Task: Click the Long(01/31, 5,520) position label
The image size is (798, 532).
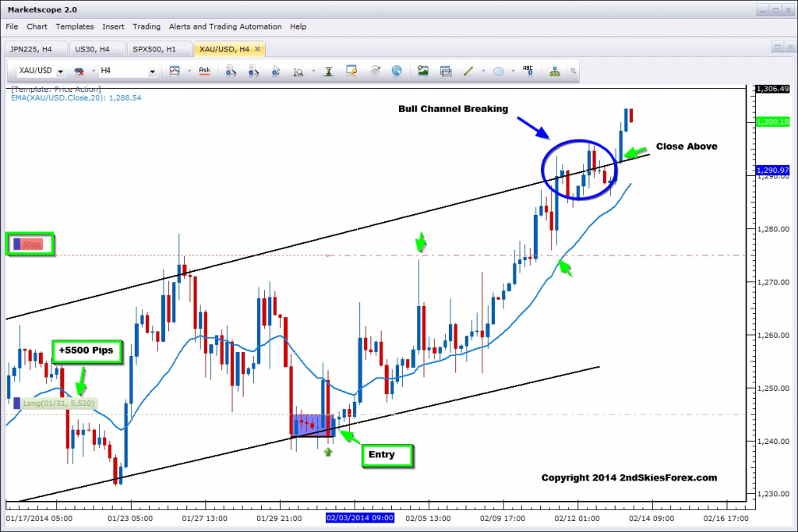Action: [54, 403]
